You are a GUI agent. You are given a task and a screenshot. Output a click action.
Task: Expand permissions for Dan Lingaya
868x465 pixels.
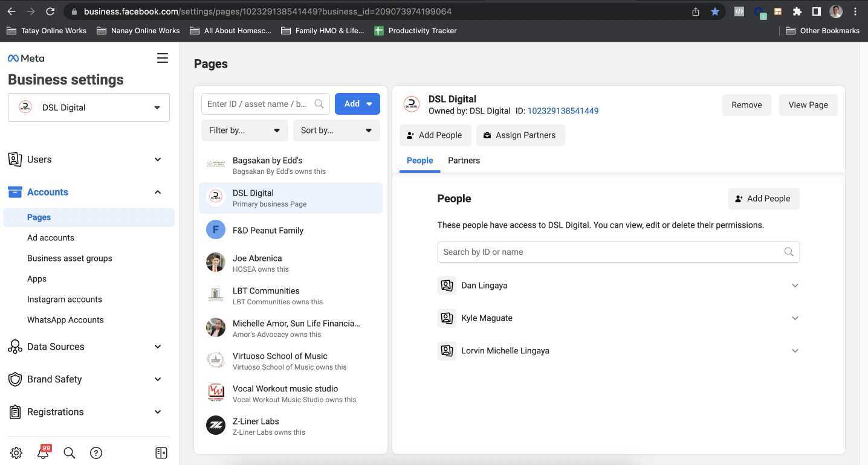point(795,285)
